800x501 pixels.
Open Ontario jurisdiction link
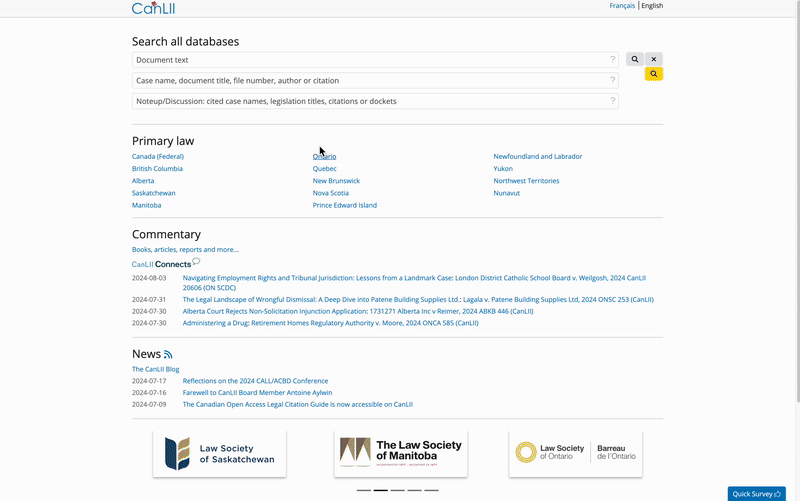pyautogui.click(x=324, y=157)
